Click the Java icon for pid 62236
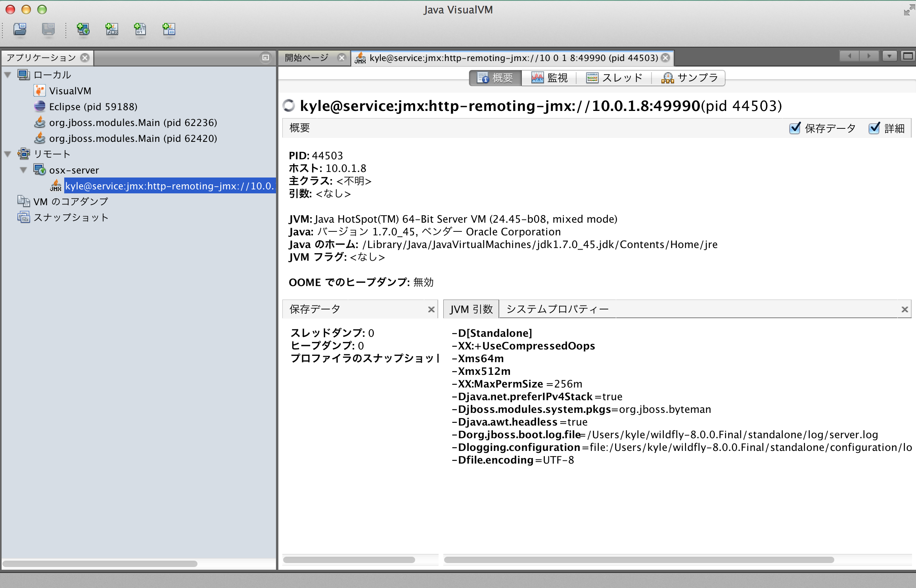Viewport: 916px width, 588px height. pos(40,122)
